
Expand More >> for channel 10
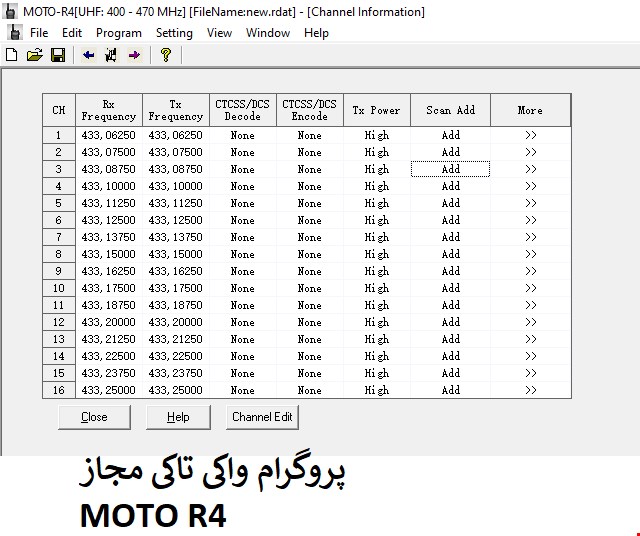(531, 288)
